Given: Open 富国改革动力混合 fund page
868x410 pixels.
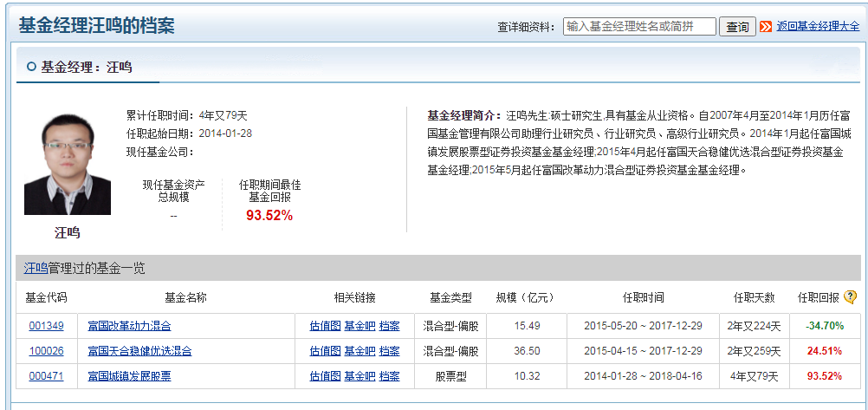Looking at the screenshot, I should [129, 326].
